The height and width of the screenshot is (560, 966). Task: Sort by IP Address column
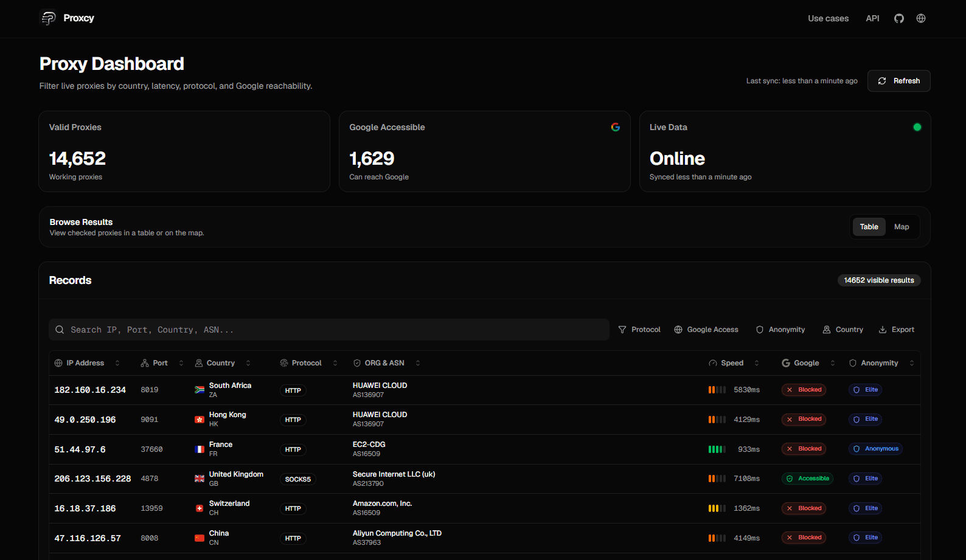pos(87,363)
